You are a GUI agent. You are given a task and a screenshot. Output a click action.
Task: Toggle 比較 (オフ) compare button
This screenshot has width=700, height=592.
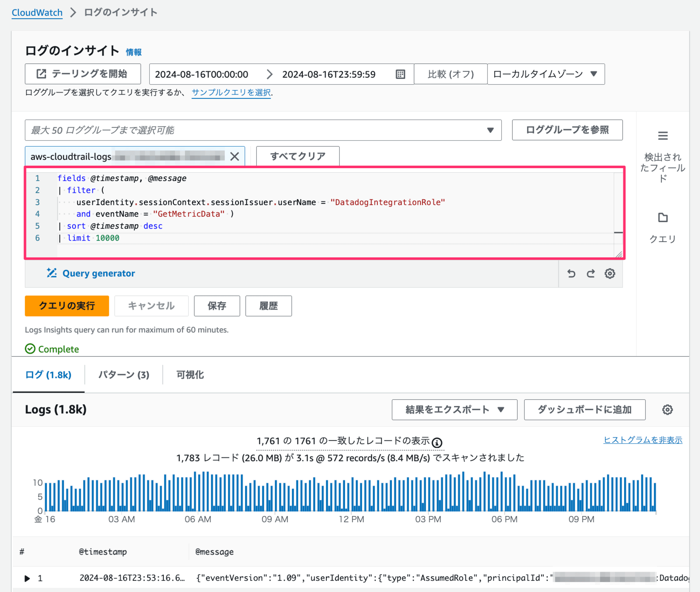(x=450, y=74)
